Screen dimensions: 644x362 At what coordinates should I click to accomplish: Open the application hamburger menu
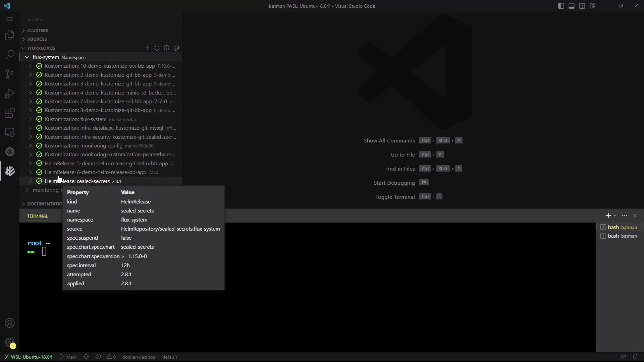click(10, 19)
